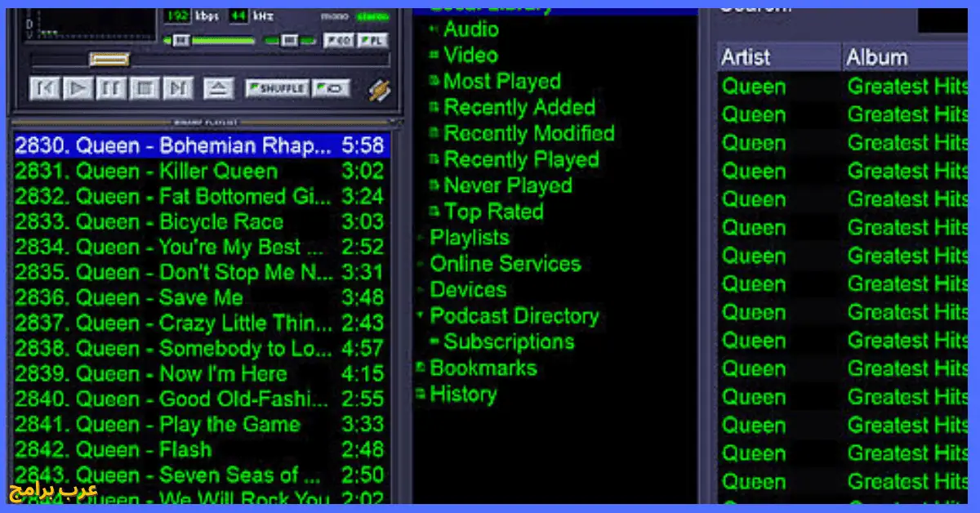Start playback with the play button
The width and height of the screenshot is (980, 513).
pyautogui.click(x=78, y=88)
